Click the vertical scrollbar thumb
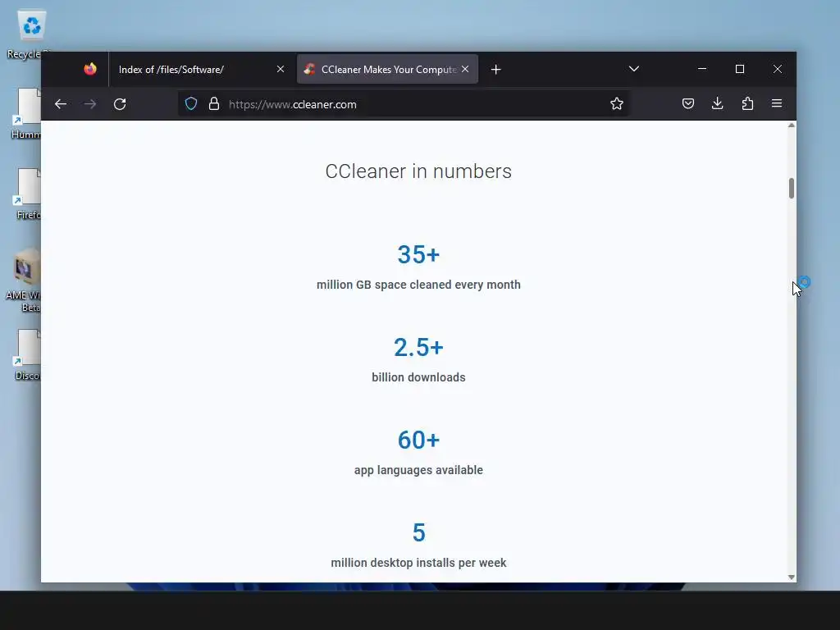The image size is (840, 630). [792, 188]
